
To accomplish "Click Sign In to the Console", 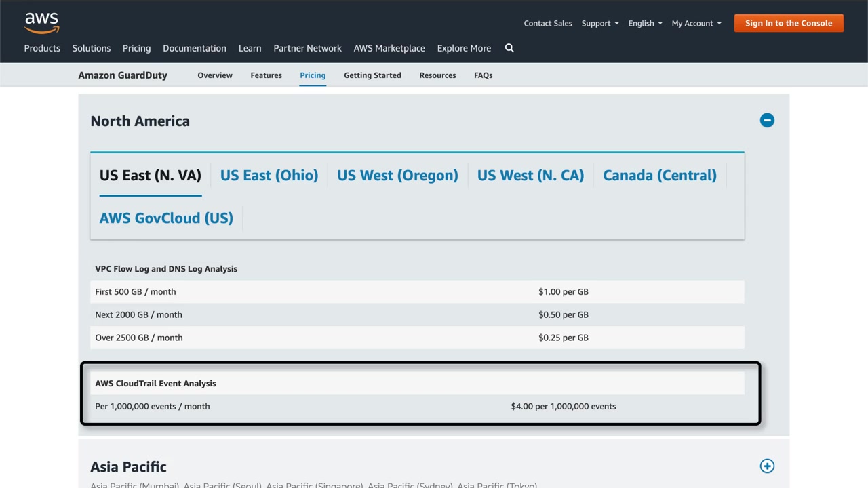I will [789, 23].
